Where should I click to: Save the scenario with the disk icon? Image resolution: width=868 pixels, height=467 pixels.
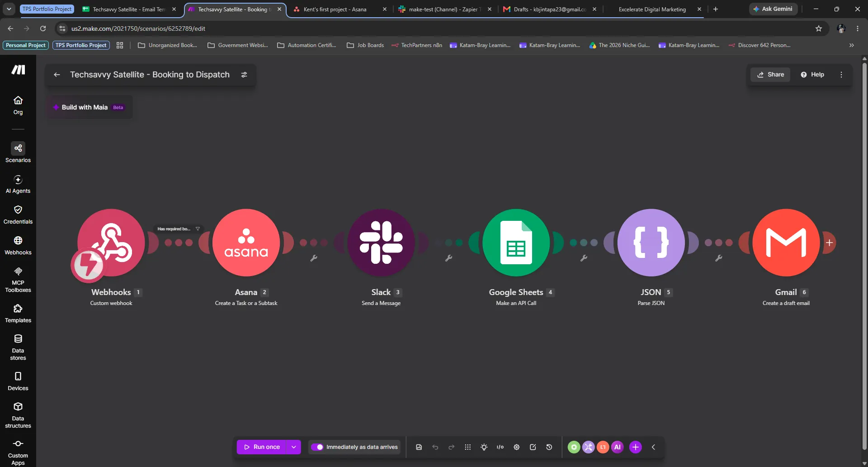tap(419, 447)
